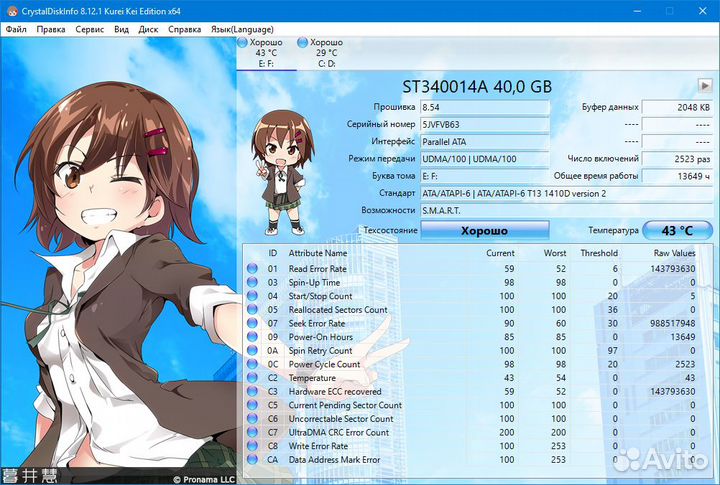
Task: Go to next disk using arrow button
Action: [x=704, y=87]
